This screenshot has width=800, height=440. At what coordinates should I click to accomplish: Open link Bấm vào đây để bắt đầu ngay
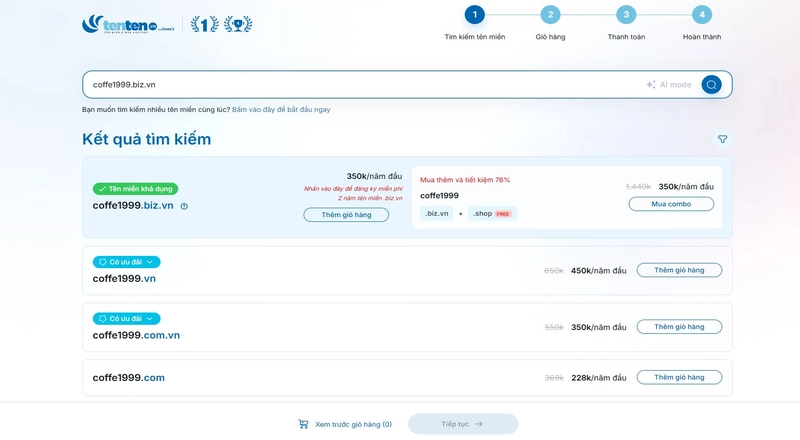click(x=281, y=109)
